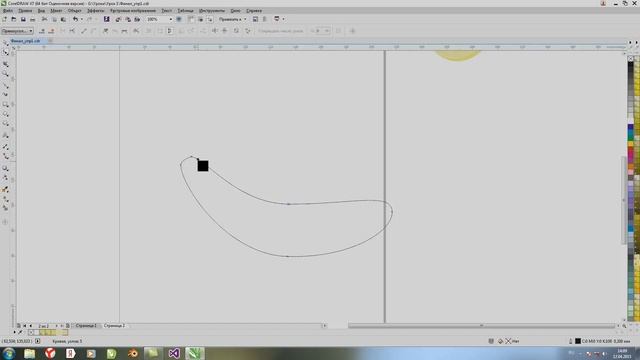Click the Cut scissors icon
Image resolution: width=640 pixels, height=360 pixels.
[44, 19]
